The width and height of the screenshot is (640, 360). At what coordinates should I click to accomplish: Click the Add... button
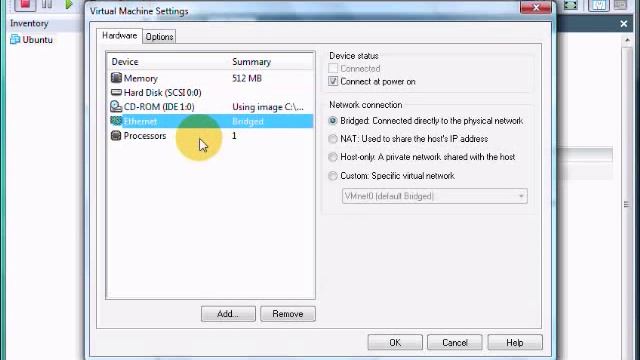point(228,314)
